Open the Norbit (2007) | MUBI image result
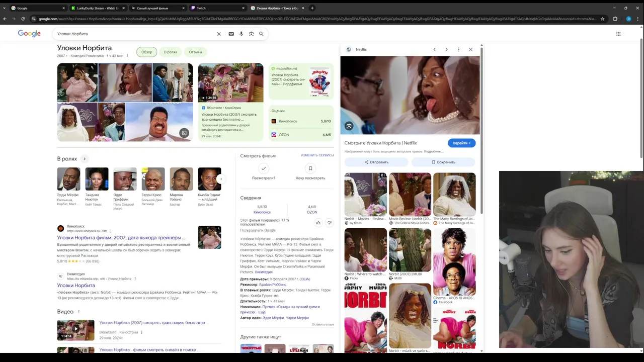Image resolution: width=644 pixels, height=362 pixels. (410, 250)
